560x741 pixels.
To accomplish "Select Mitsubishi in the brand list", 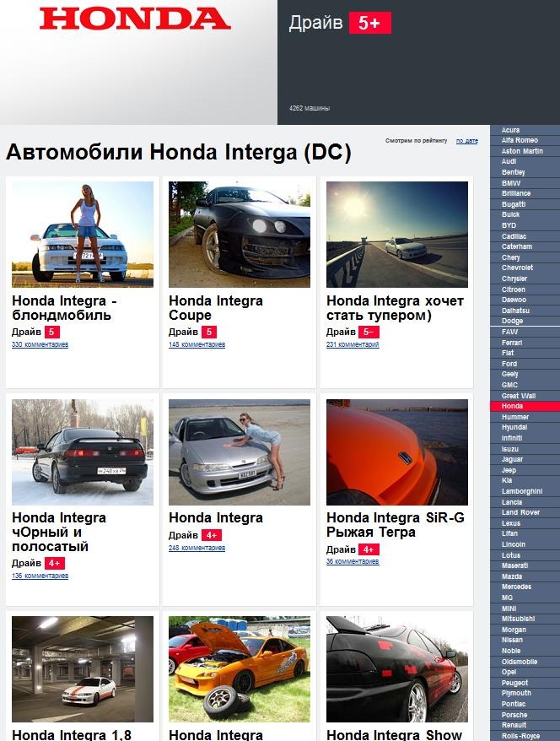I will tap(518, 619).
